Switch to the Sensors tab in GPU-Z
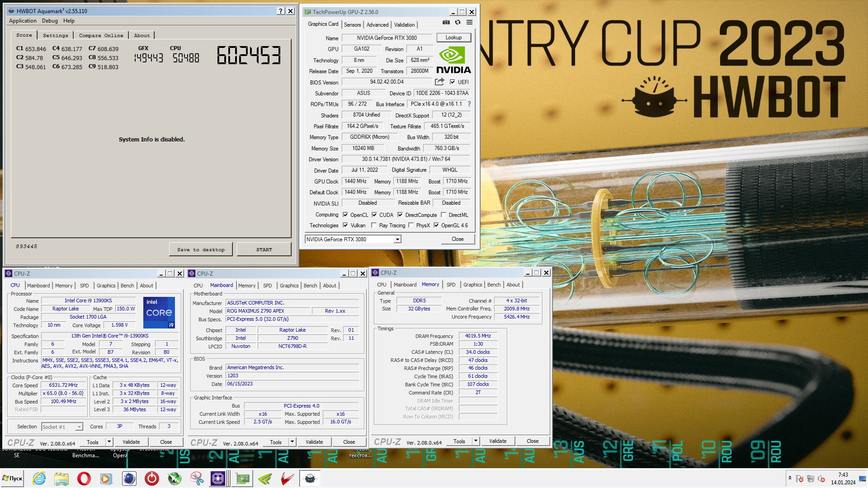 coord(352,25)
